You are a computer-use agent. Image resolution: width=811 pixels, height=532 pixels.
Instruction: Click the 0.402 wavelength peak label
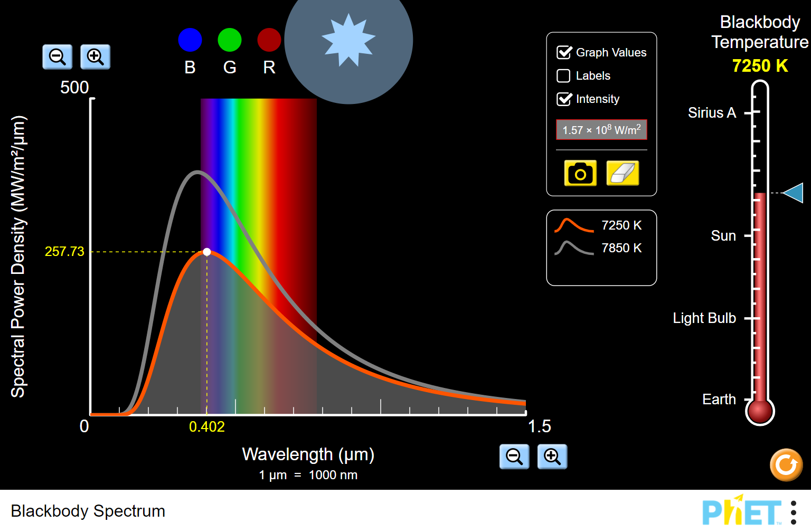[207, 427]
